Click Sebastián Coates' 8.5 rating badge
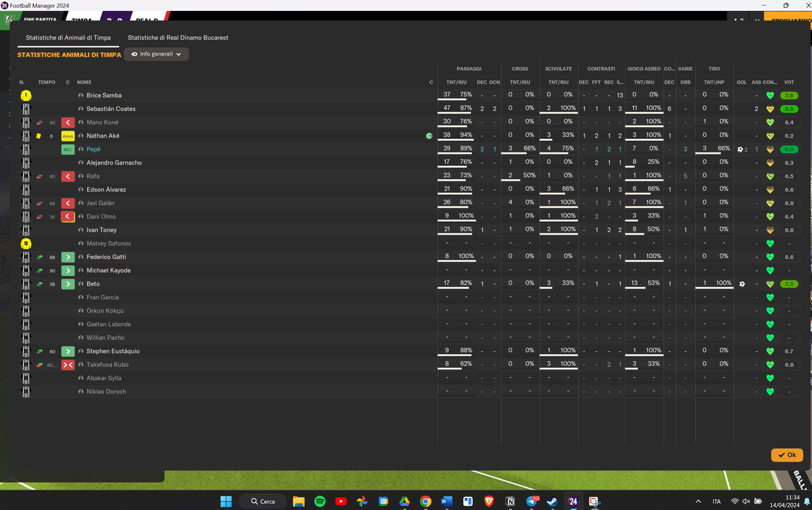 pos(789,109)
